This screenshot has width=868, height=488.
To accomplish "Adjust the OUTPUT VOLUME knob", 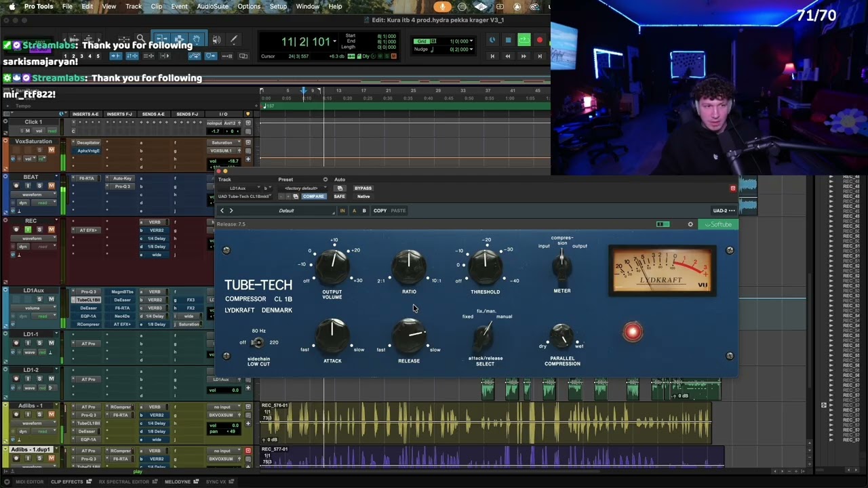I will point(332,267).
